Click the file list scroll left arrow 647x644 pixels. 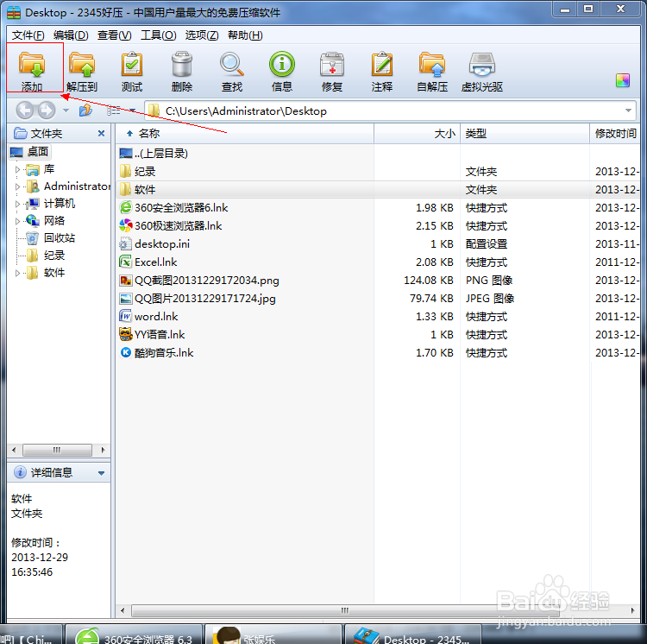point(122,610)
